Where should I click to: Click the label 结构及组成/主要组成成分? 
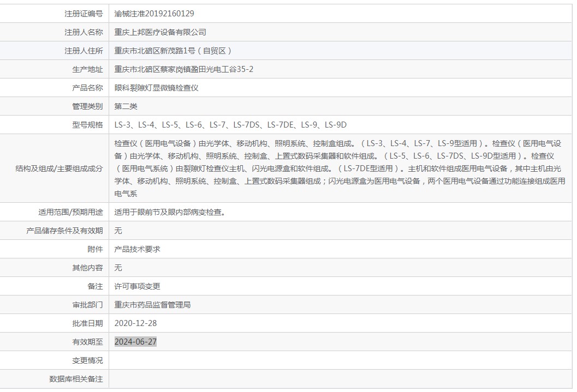[59, 168]
